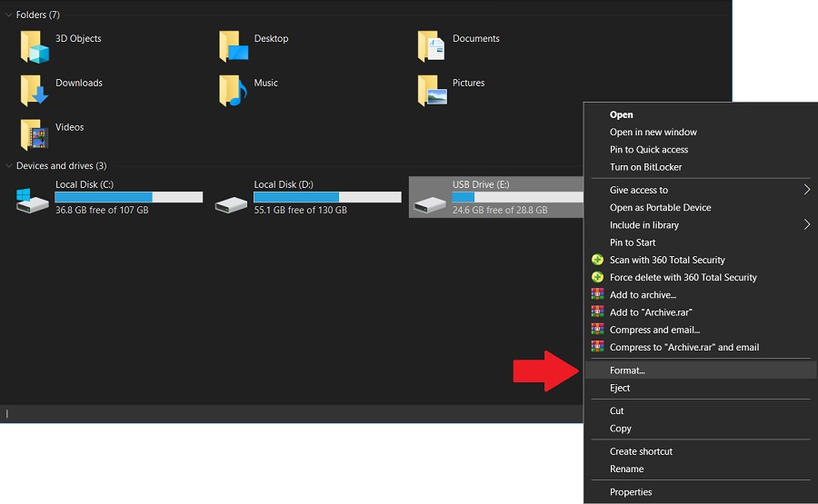This screenshot has height=504, width=818.
Task: Select the Music folder icon
Action: (233, 91)
